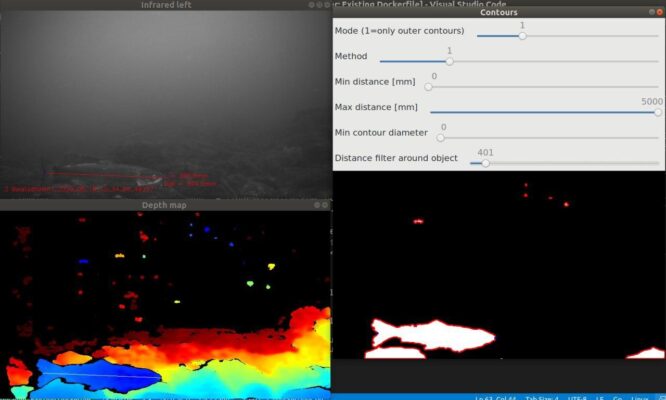Click the Contours window title bar

(x=499, y=12)
